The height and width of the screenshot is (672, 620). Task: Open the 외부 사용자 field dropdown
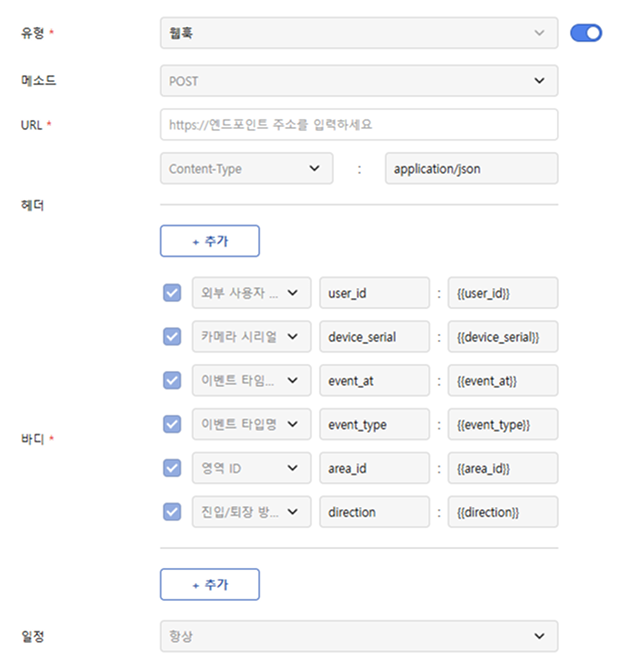point(251,293)
